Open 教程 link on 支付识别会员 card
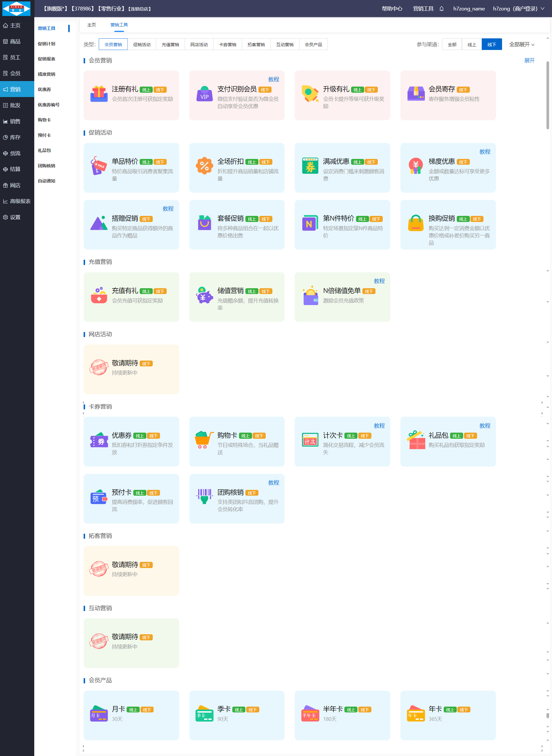552x756 pixels. 274,79
